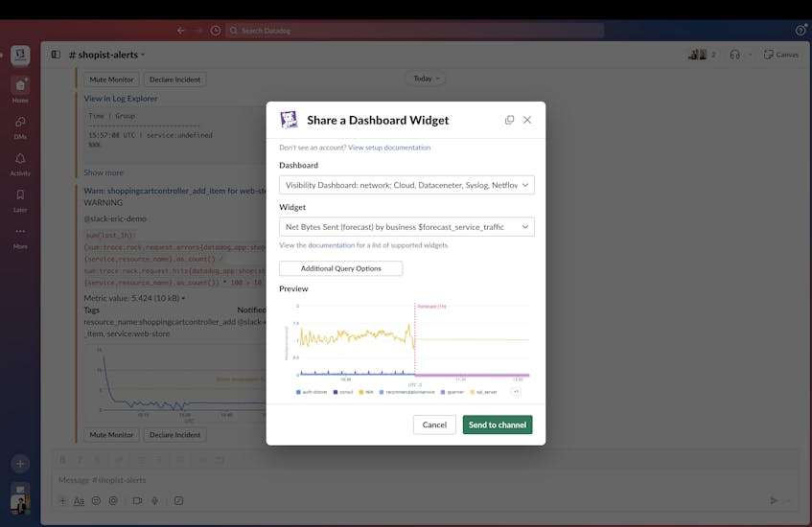Start a huddle with headphones icon
The height and width of the screenshot is (527, 812).
coord(734,55)
